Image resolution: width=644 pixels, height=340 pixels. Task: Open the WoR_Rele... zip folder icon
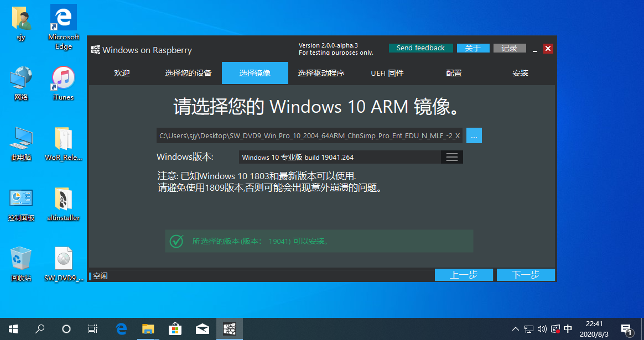pyautogui.click(x=63, y=138)
